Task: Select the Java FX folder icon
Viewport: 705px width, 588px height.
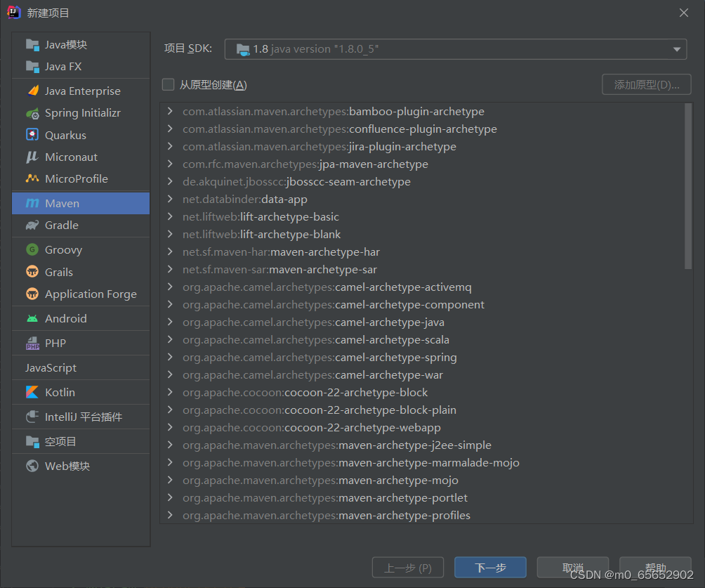Action: (x=32, y=67)
